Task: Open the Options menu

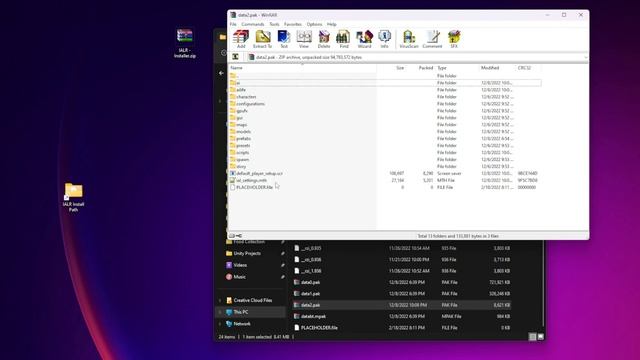Action: (x=314, y=24)
